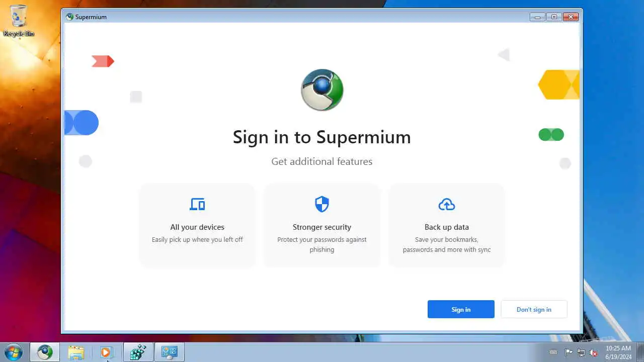Select the 'Sign in to Supermium' heading
This screenshot has width=644, height=362.
click(x=322, y=137)
